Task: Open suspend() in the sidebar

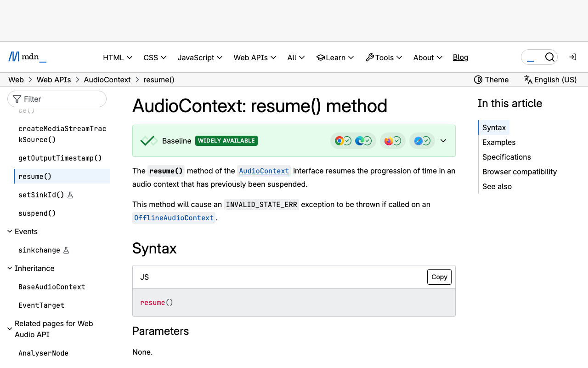Action: click(37, 213)
